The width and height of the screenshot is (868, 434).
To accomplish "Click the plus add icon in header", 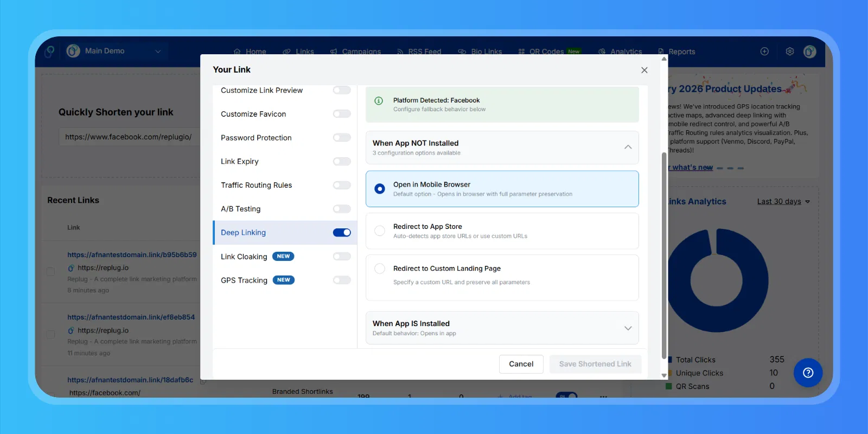I will coord(764,52).
